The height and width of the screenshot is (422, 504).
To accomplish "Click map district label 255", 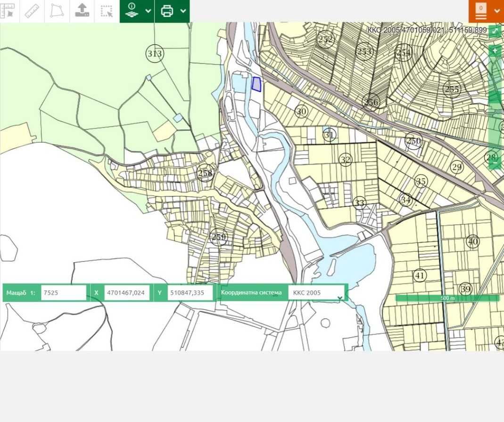I will pos(452,89).
